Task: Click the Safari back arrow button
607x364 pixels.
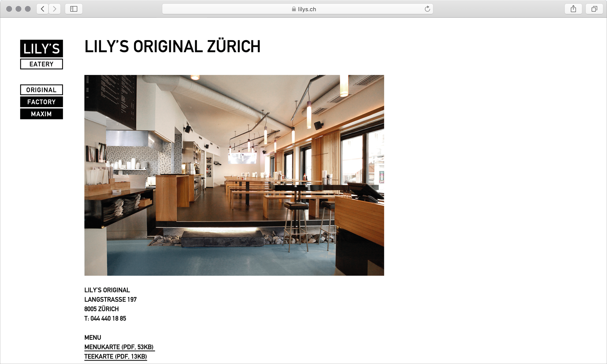Action: [42, 9]
